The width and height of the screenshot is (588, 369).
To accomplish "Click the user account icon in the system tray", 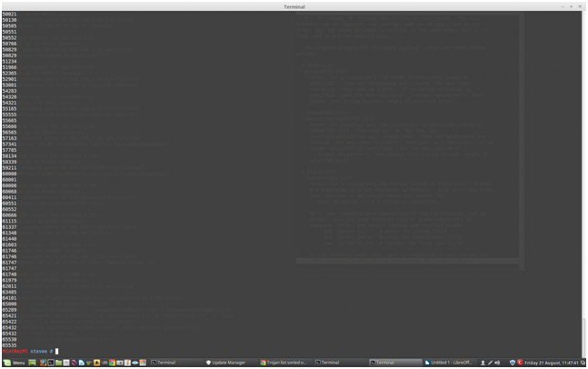I will click(x=483, y=363).
